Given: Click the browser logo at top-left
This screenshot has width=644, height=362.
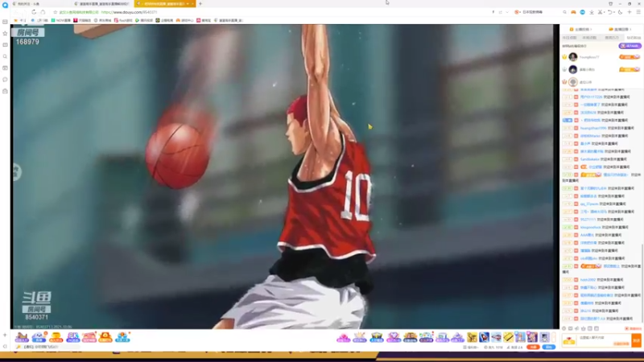Looking at the screenshot, I should (5, 5).
